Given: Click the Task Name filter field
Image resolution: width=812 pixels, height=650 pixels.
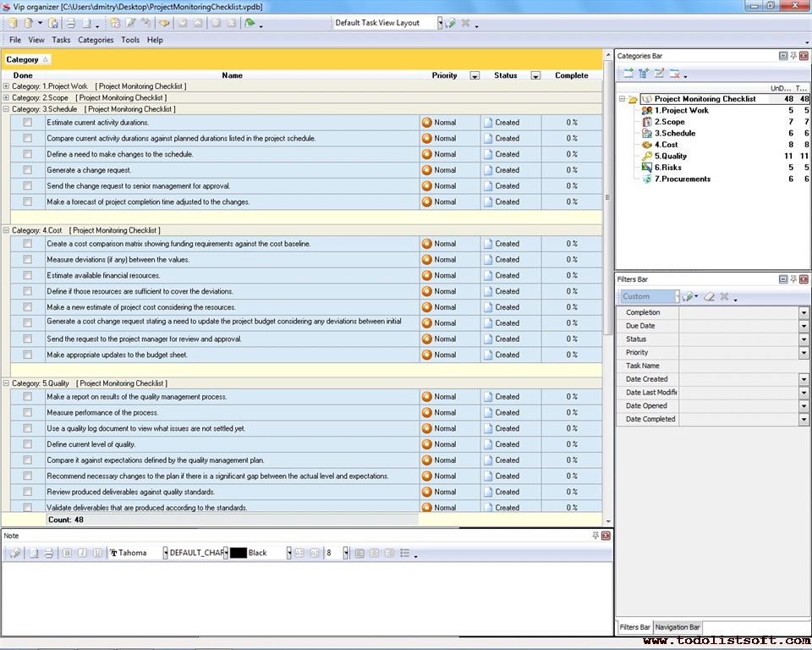Looking at the screenshot, I should point(743,366).
